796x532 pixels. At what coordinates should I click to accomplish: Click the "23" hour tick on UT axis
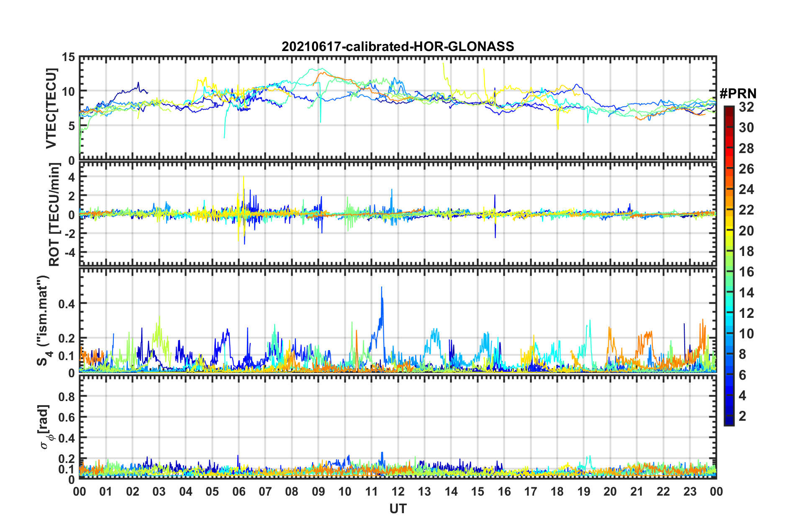coord(690,491)
